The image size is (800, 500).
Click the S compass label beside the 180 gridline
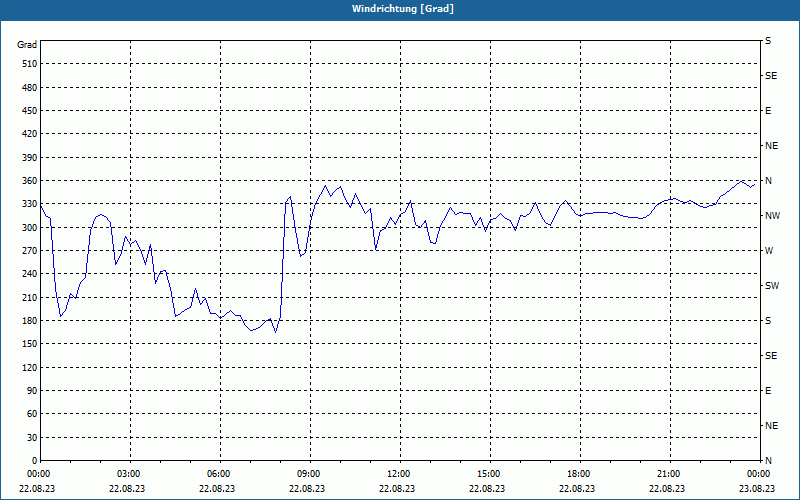click(x=768, y=321)
